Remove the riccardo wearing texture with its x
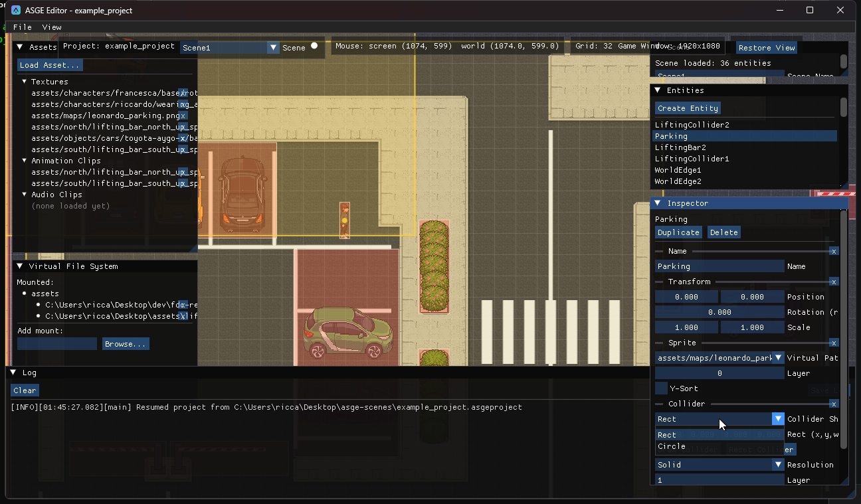Viewport: 861px width, 504px height. 183,104
